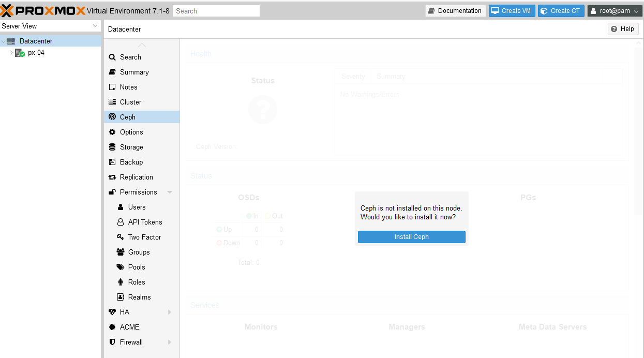Click the Two Factor key icon
The image size is (644, 358).
[x=121, y=237]
